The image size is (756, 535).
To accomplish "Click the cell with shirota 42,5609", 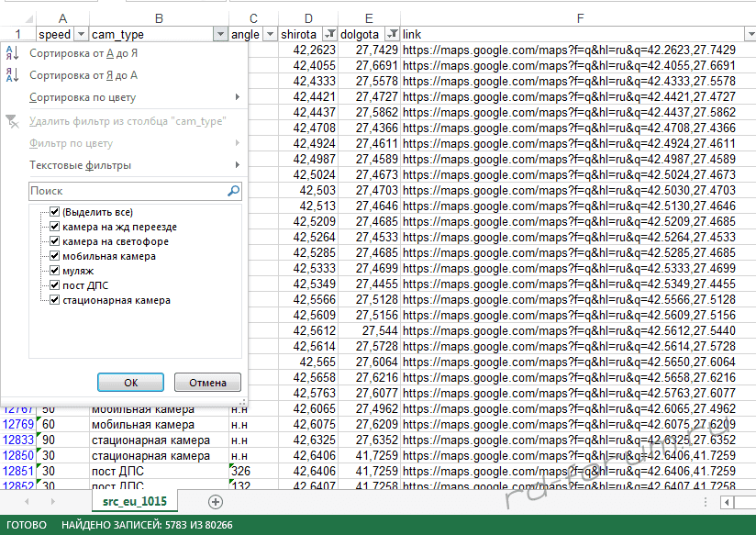I will [x=308, y=315].
